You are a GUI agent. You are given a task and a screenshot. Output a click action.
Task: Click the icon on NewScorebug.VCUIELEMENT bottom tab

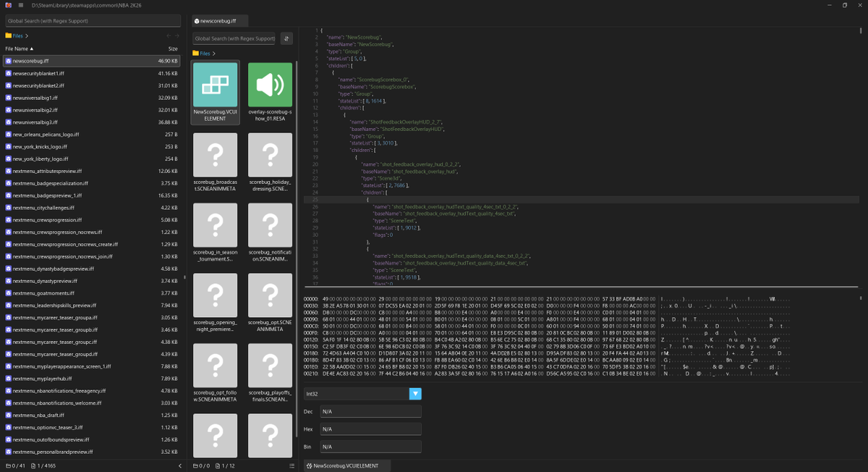click(x=309, y=466)
